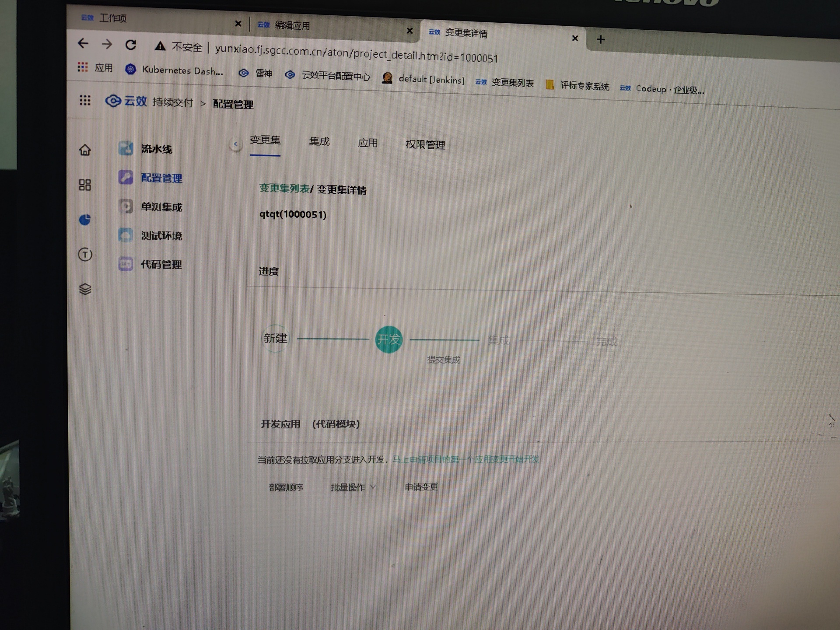Collapse the left navigation panel chevron

tap(235, 144)
